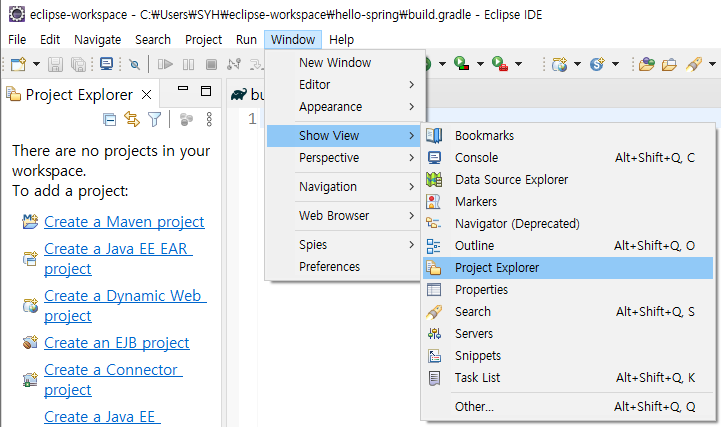Select Console view entry
721x427 pixels.
click(x=568, y=158)
